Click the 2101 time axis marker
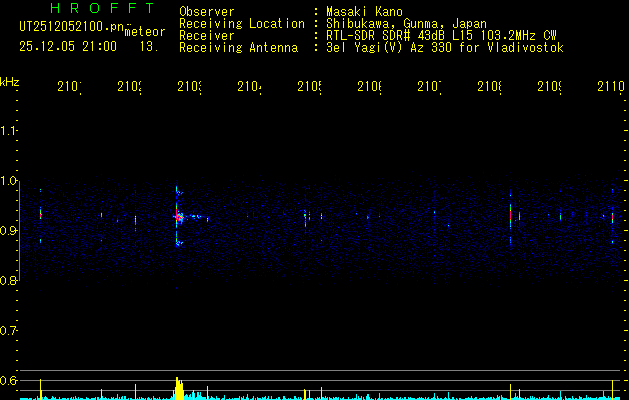Image resolution: width=629 pixels, height=400 pixels. click(x=69, y=86)
